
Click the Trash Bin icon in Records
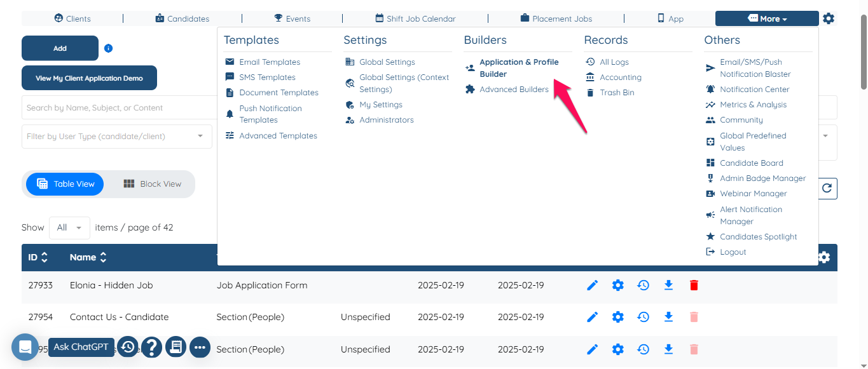590,93
